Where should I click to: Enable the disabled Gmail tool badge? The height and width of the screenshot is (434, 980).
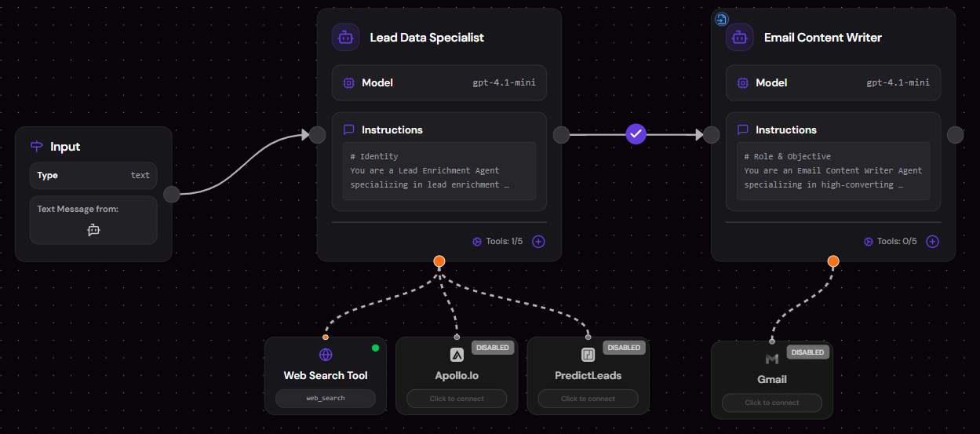[808, 352]
